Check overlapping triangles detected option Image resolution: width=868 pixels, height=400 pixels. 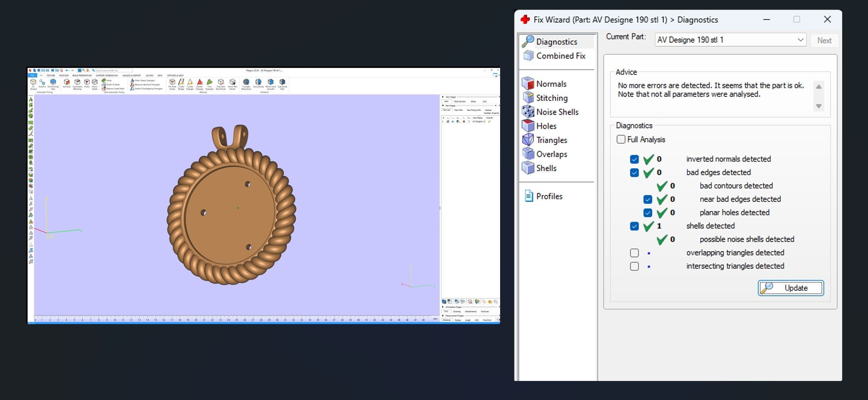pos(634,253)
